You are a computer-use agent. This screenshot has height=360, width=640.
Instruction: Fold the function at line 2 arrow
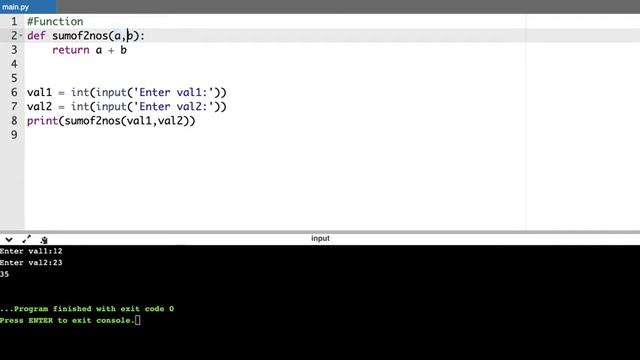(x=21, y=36)
